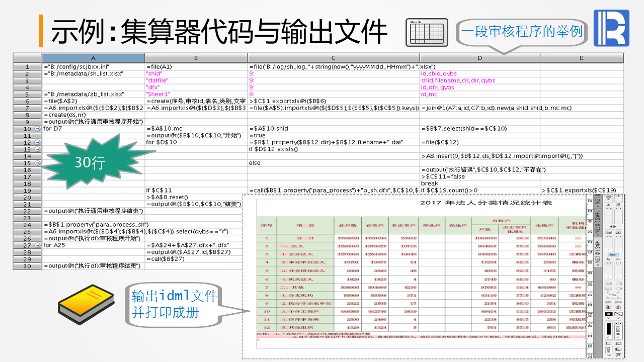The height and width of the screenshot is (362, 644).
Task: Click the red-slash 'none' swatch in the side toolbar
Action: coord(617,314)
